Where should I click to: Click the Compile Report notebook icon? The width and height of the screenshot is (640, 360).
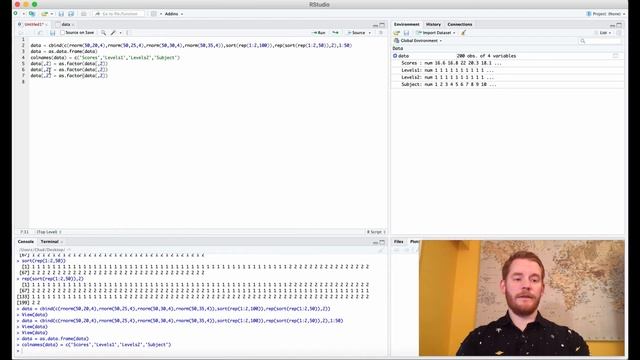pyautogui.click(x=128, y=33)
